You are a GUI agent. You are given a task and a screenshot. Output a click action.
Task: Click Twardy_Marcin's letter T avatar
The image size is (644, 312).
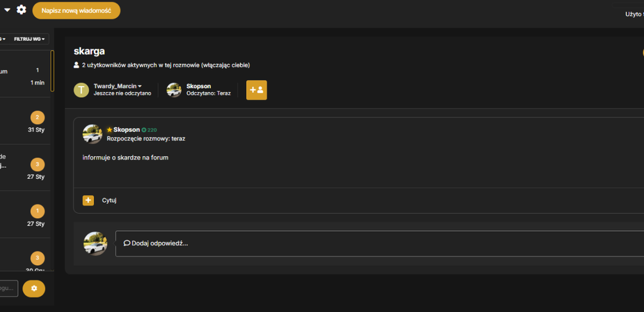click(81, 90)
